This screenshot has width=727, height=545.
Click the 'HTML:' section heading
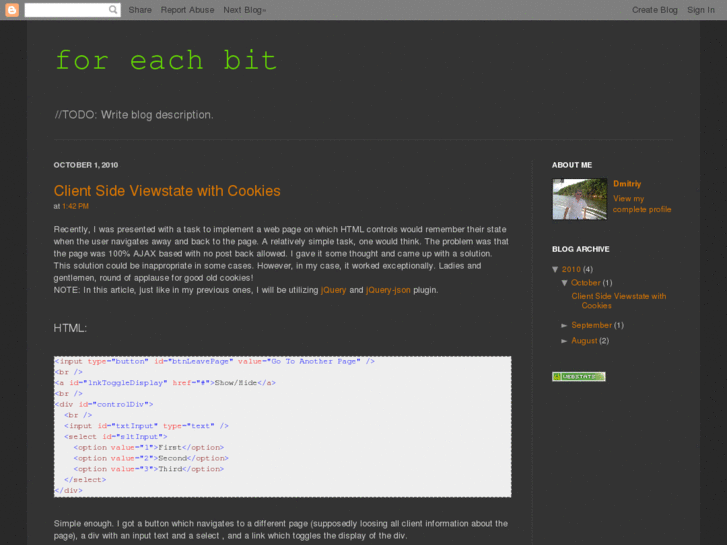point(70,328)
